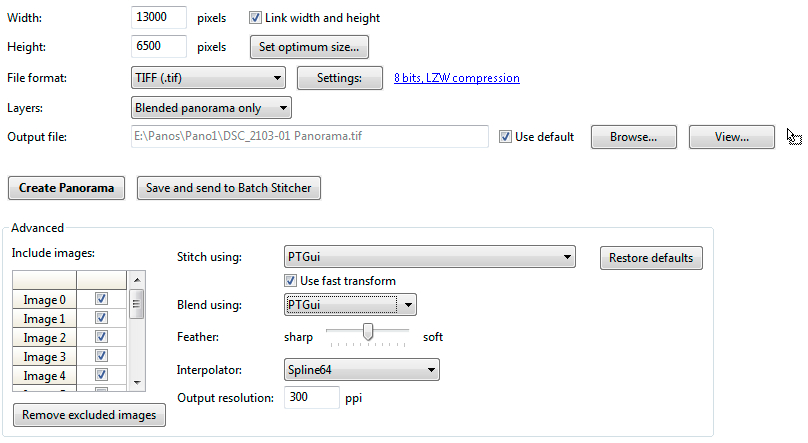
Task: Toggle Link width and height checkbox
Action: click(255, 18)
